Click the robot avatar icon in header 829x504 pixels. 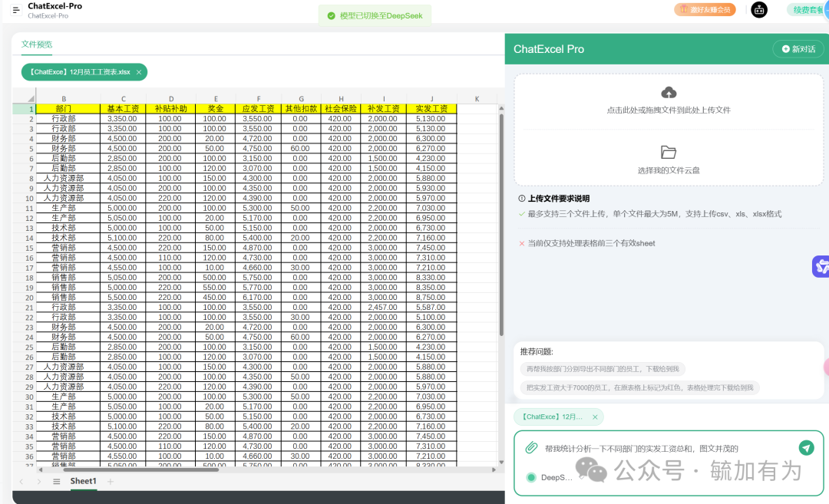tap(759, 9)
